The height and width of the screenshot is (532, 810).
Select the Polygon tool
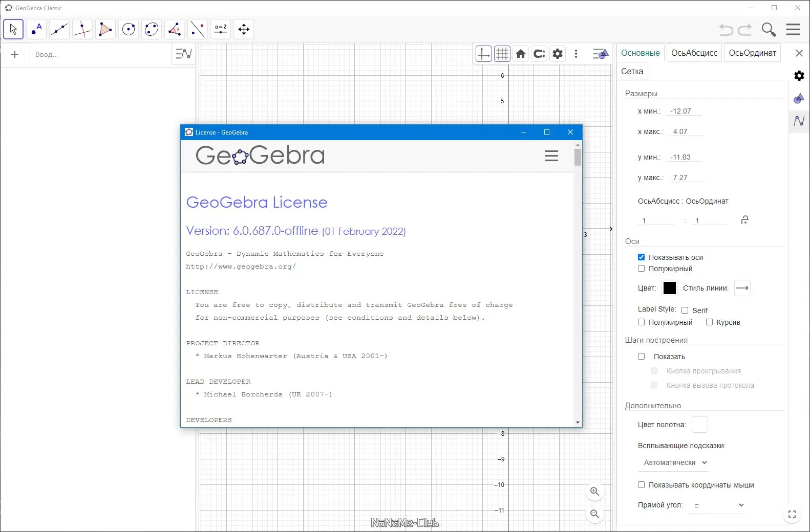(x=105, y=29)
